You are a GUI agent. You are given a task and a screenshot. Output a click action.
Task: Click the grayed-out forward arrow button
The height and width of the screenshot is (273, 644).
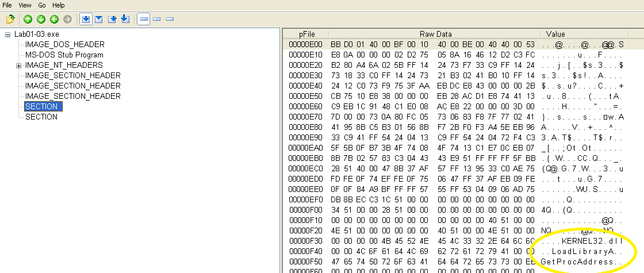(x=68, y=20)
